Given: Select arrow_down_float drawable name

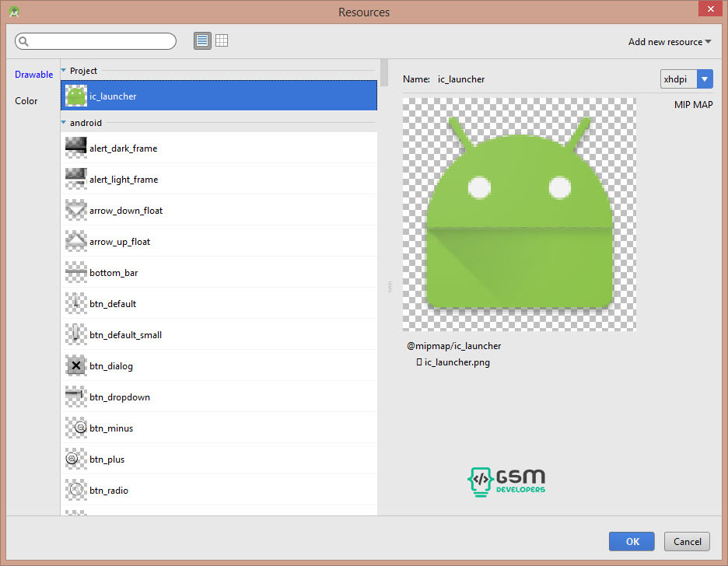Looking at the screenshot, I should tap(126, 211).
